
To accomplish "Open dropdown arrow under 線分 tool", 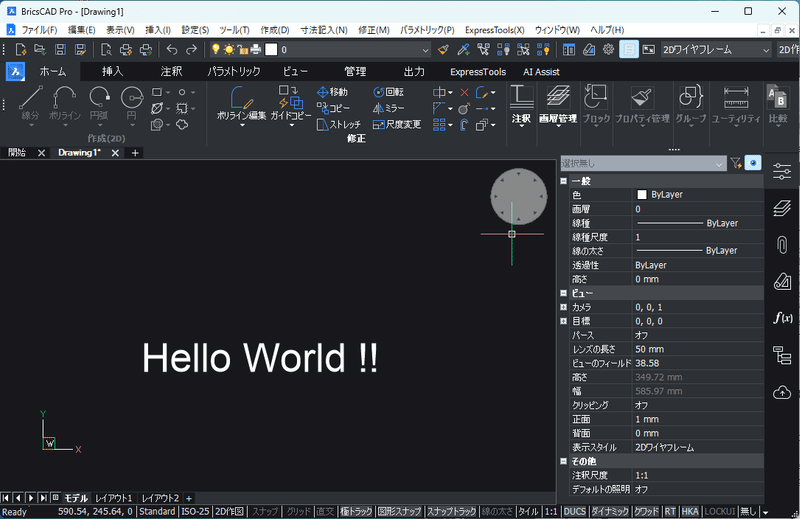I will pyautogui.click(x=31, y=125).
